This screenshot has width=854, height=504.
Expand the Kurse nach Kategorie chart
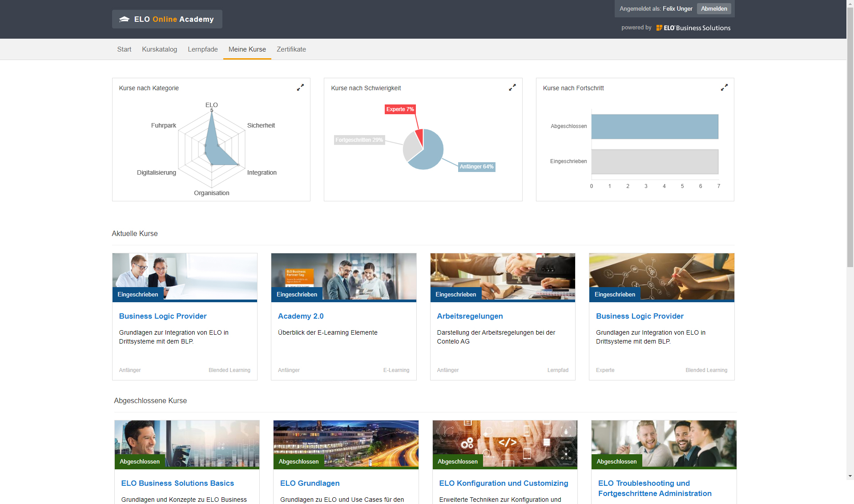click(300, 88)
